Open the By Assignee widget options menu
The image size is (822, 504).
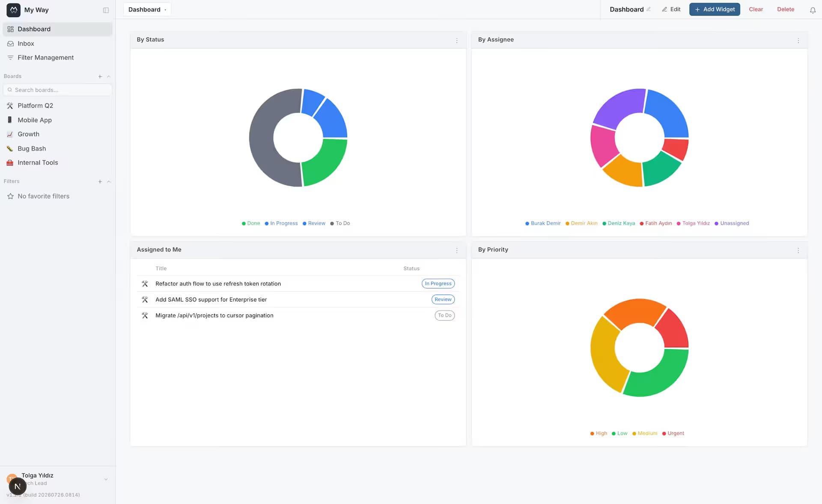pos(798,40)
